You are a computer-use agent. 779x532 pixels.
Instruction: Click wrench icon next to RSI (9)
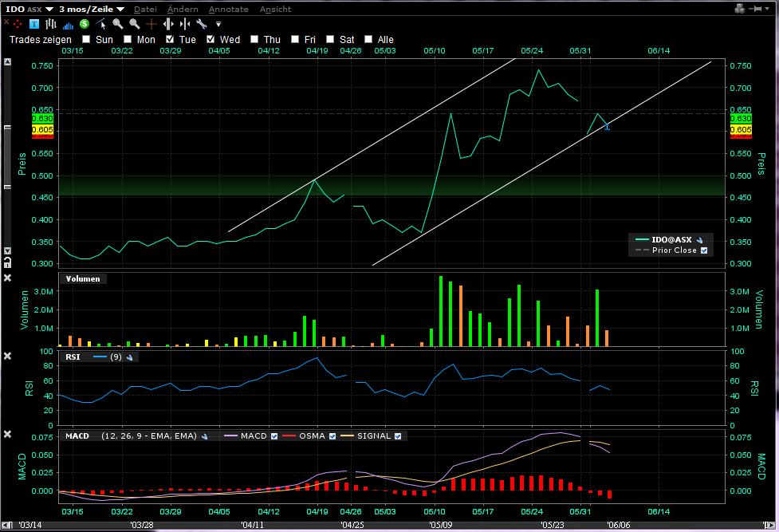click(x=132, y=357)
